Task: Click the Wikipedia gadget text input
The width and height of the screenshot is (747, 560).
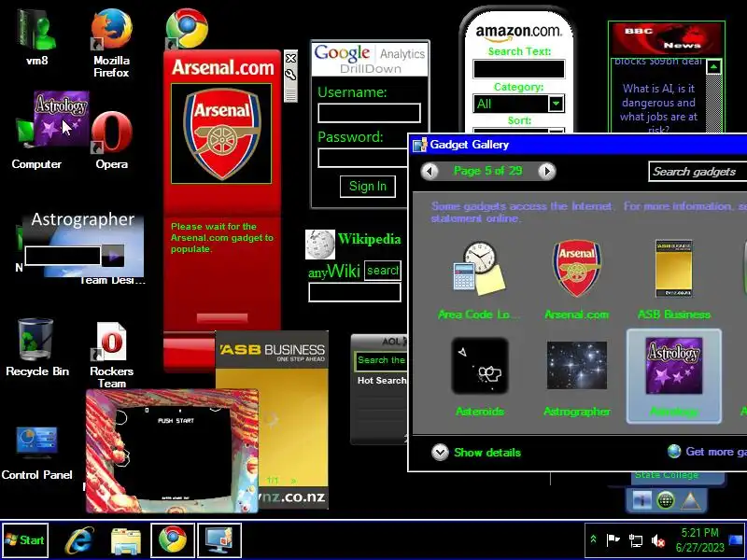Action: [355, 292]
